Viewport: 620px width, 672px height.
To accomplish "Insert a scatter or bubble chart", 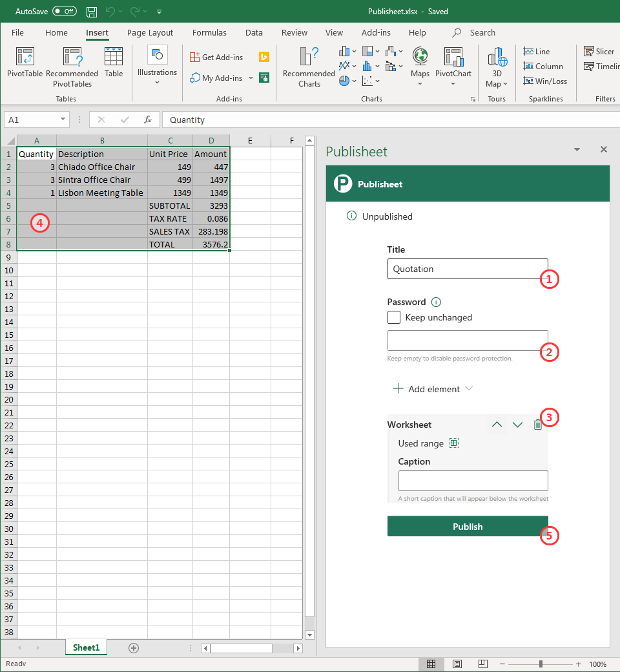I will (367, 81).
